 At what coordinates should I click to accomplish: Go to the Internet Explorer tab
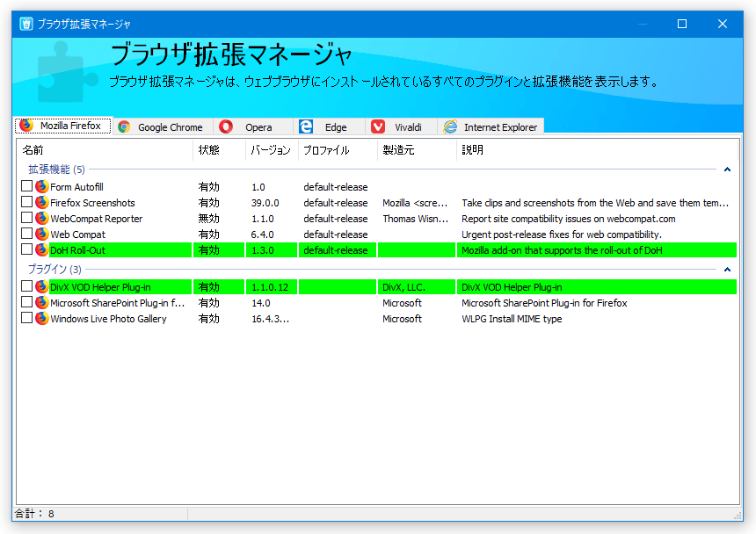pos(491,127)
